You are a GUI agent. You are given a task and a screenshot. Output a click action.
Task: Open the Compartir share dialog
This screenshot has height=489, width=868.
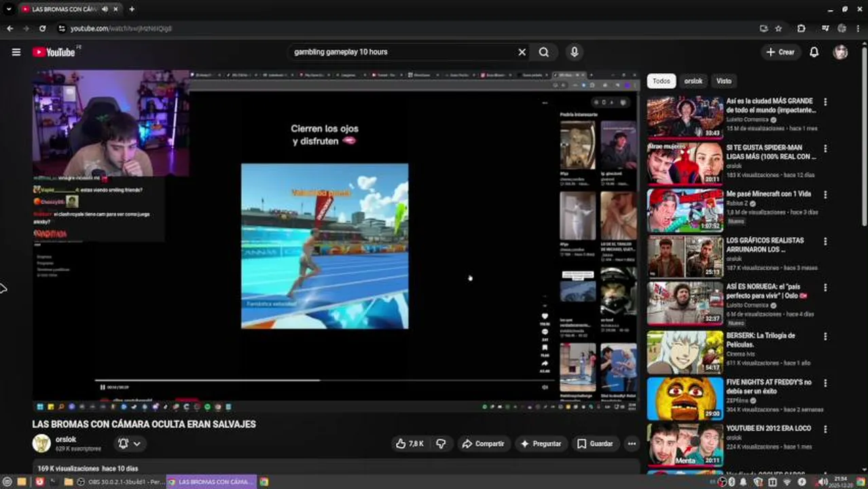click(x=483, y=443)
